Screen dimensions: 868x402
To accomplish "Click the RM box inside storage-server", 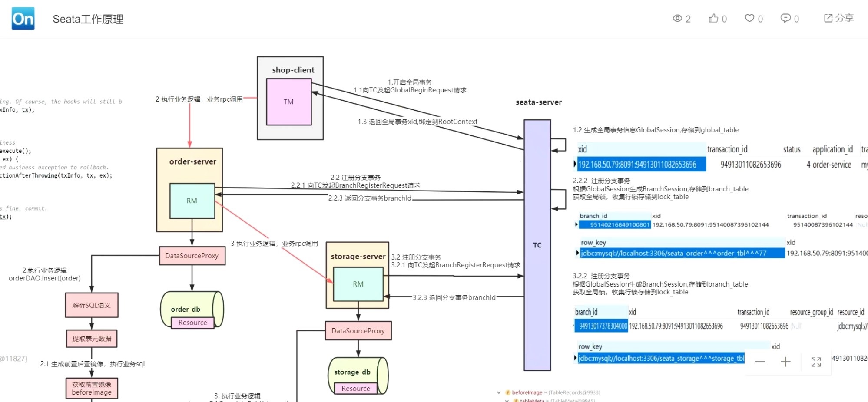I will (358, 284).
